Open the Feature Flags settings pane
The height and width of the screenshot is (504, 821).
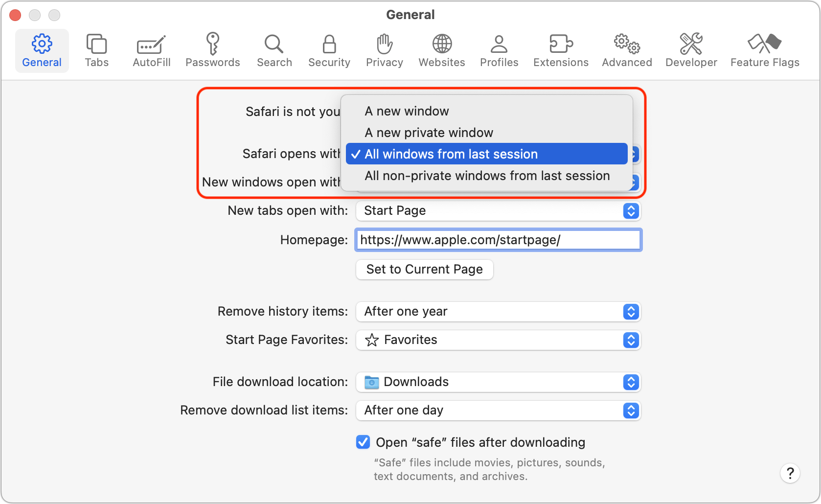[x=765, y=51]
